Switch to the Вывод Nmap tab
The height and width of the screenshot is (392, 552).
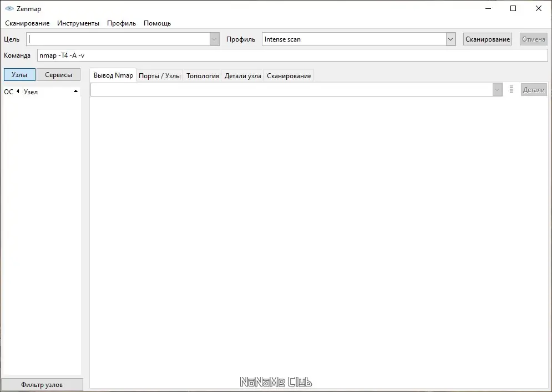pyautogui.click(x=113, y=75)
